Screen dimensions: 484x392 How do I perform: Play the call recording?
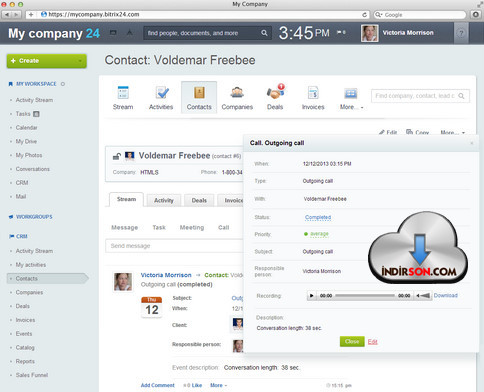312,296
